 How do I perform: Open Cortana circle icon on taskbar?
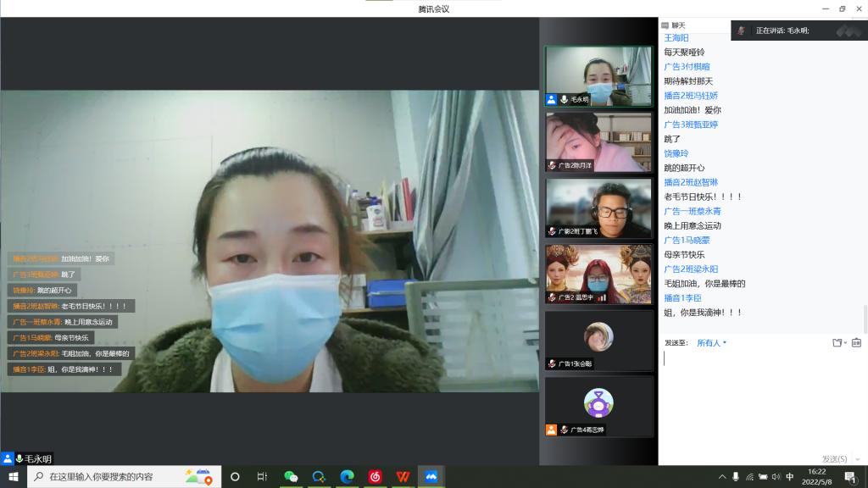235,476
